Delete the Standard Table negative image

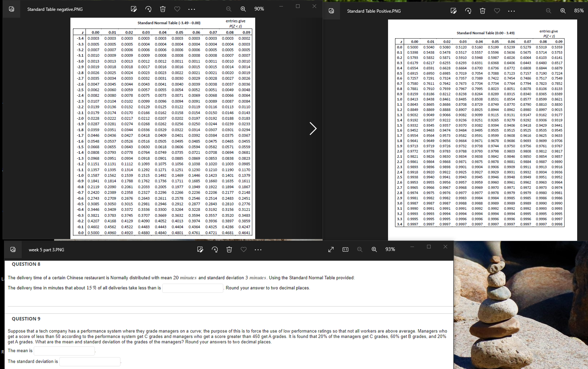point(163,9)
